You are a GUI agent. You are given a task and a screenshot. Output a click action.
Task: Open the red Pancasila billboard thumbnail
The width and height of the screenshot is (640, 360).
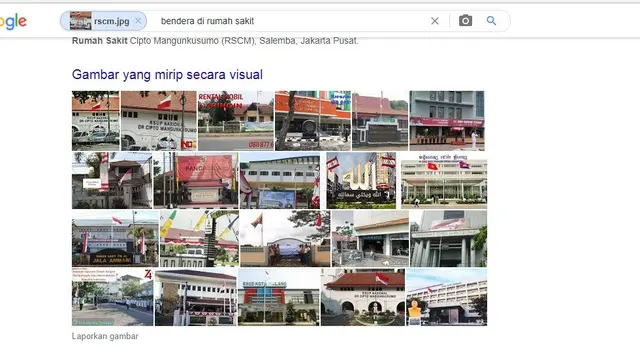196,180
